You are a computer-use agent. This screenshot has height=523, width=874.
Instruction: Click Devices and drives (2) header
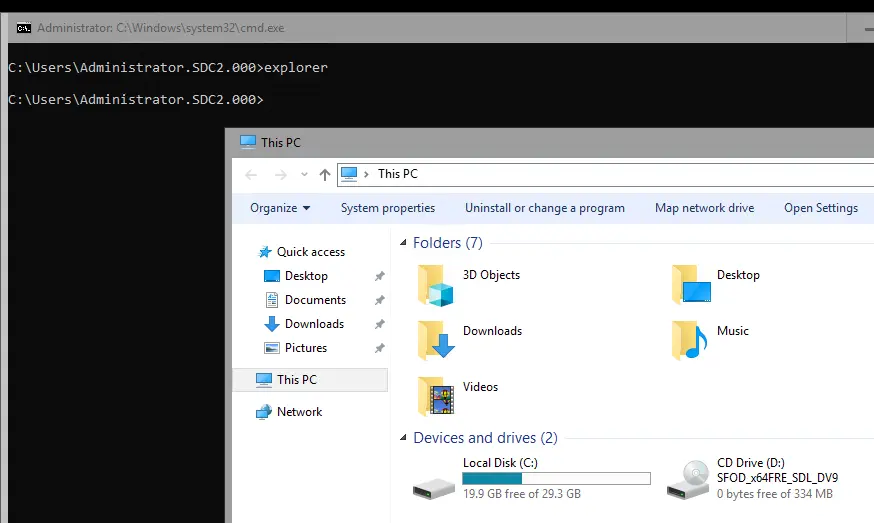point(485,438)
